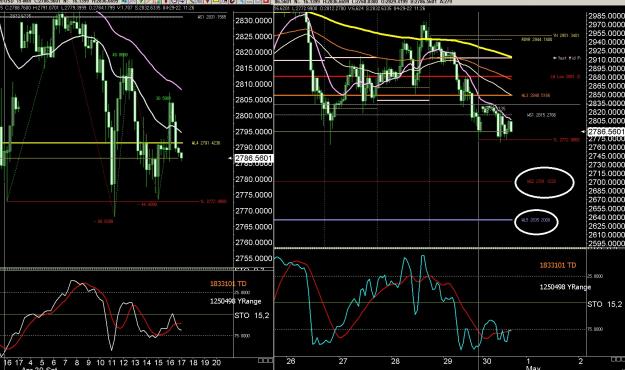Click 2780.0000 on left chart price axis

[254, 179]
